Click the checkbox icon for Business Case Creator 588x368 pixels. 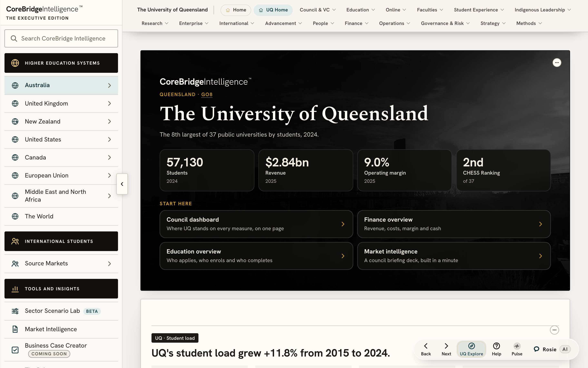point(15,350)
